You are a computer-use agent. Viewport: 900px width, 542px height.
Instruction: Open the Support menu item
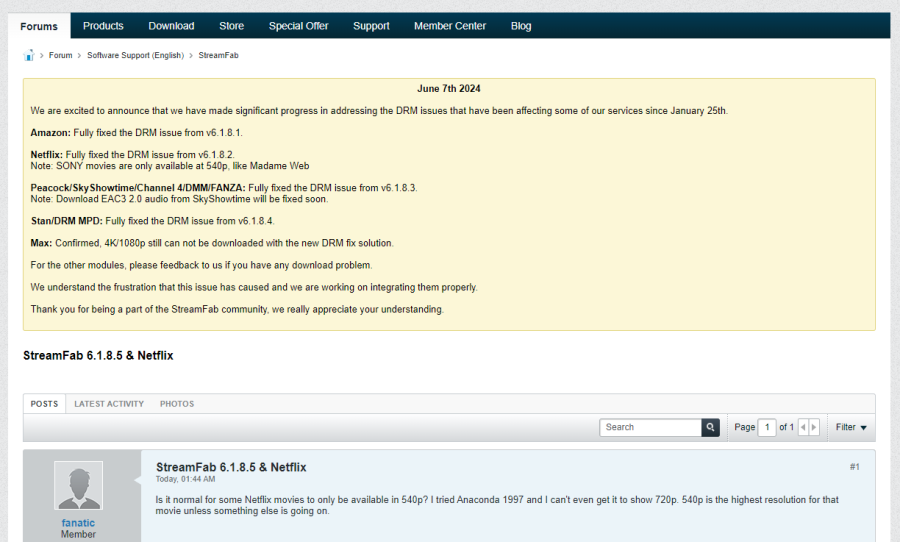point(371,26)
